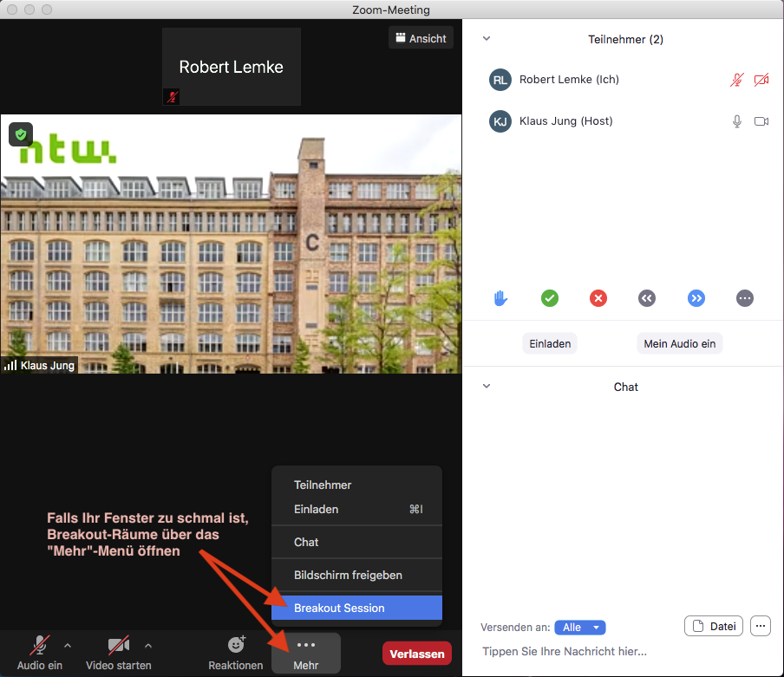Click the green yes checkmark icon
The width and height of the screenshot is (784, 677).
pyautogui.click(x=550, y=298)
